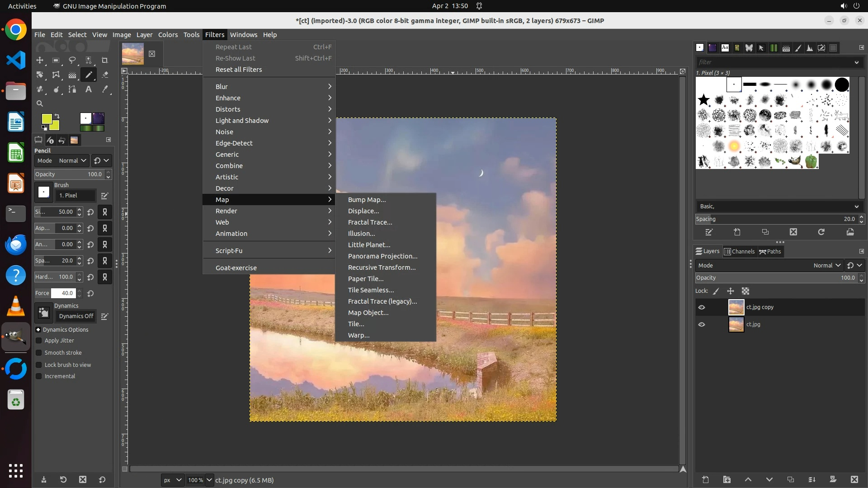
Task: Enable the Apply Jitter checkbox
Action: pyautogui.click(x=39, y=341)
